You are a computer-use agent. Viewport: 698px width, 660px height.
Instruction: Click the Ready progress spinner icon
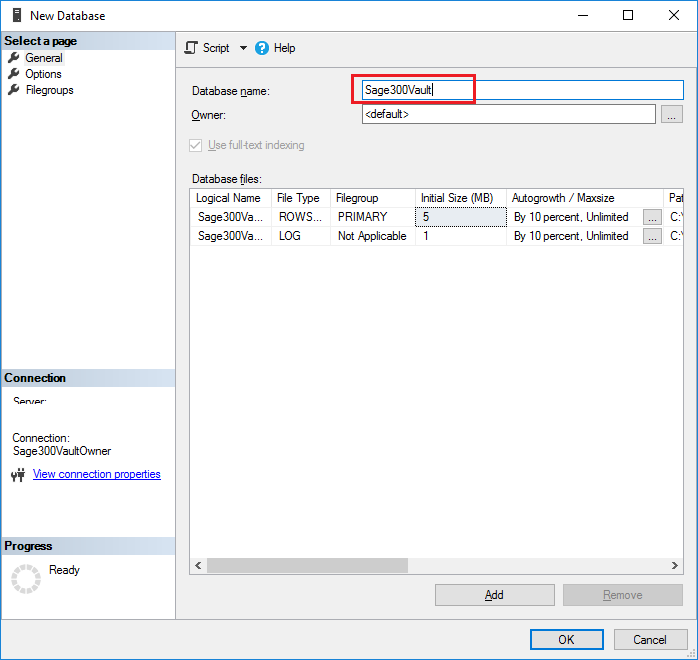pos(26,579)
